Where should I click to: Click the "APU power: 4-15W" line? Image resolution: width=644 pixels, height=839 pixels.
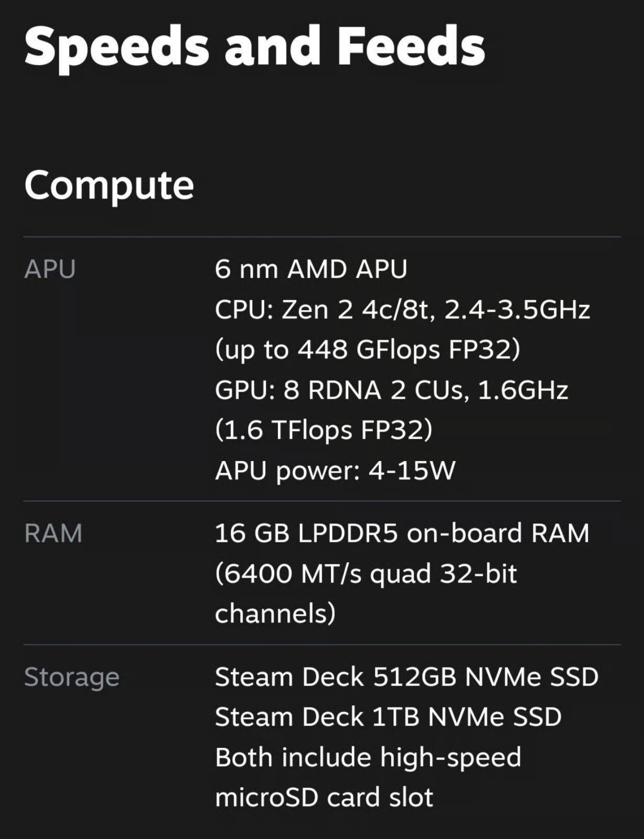335,470
